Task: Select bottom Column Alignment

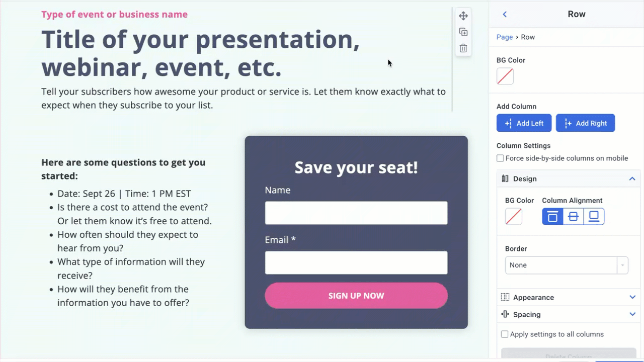Action: (594, 216)
